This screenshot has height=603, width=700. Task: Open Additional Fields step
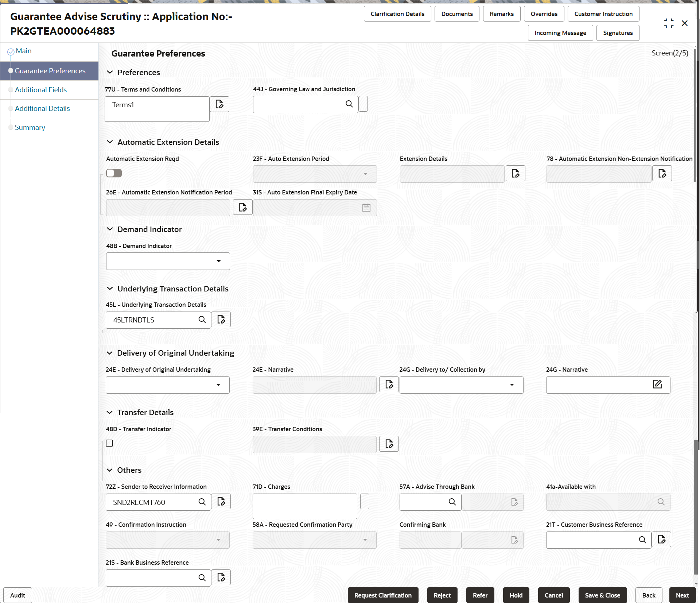coord(41,90)
